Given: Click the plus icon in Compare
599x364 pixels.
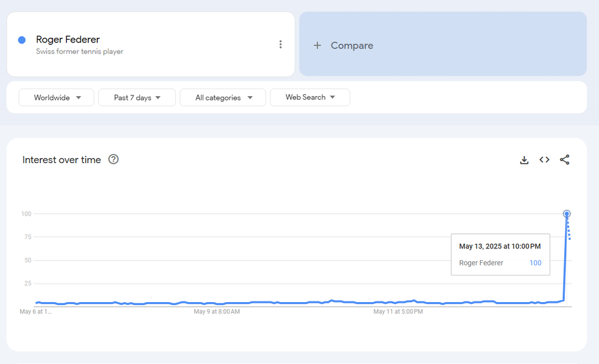Looking at the screenshot, I should pyautogui.click(x=317, y=45).
